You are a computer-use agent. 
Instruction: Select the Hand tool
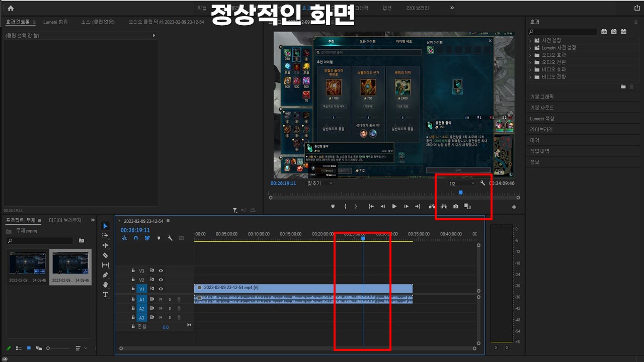105,285
